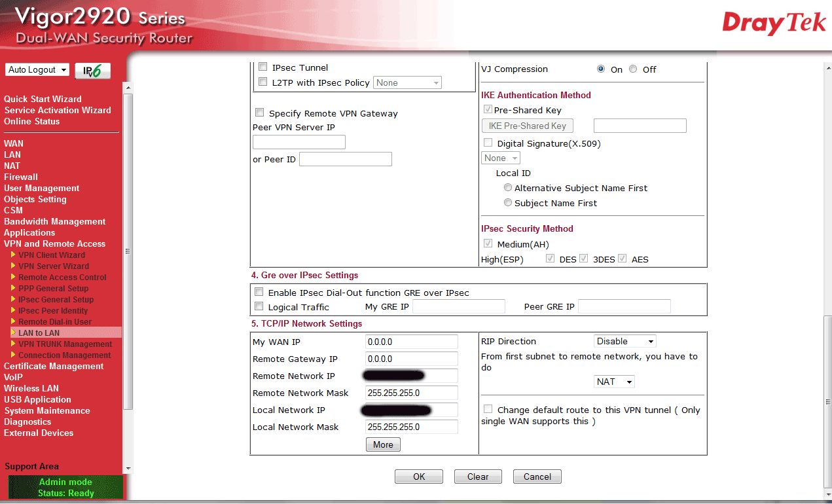Toggle the DES encryption checkbox
Viewport: 832px width, 504px height.
click(x=551, y=259)
